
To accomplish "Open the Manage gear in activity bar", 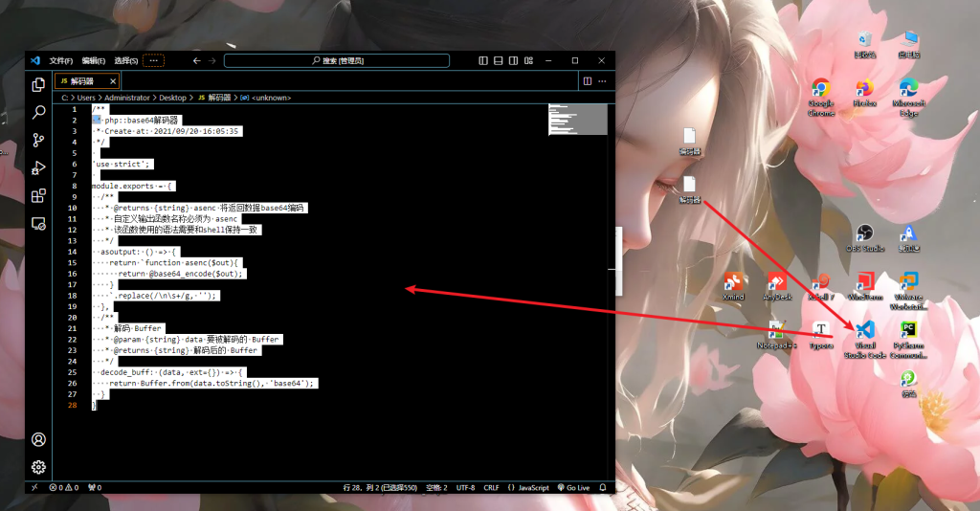I will click(x=38, y=467).
